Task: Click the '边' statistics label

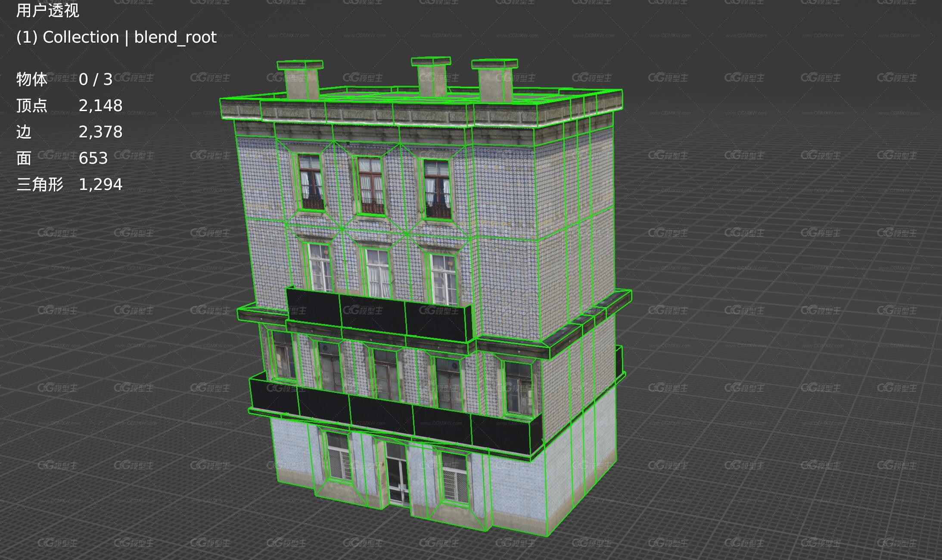Action: (24, 132)
